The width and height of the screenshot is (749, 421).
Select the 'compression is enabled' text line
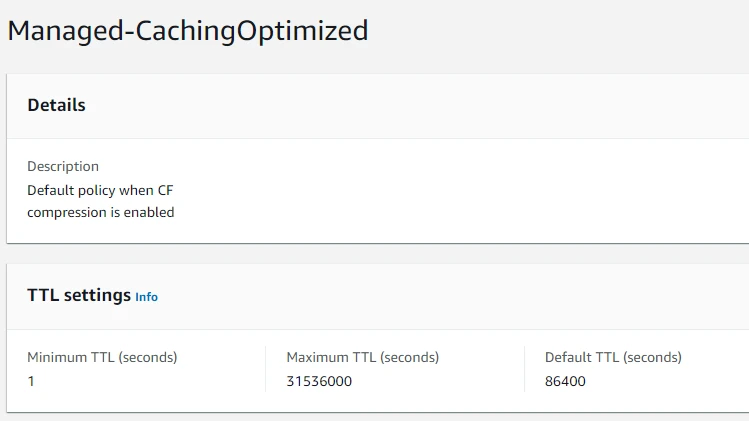pos(100,212)
